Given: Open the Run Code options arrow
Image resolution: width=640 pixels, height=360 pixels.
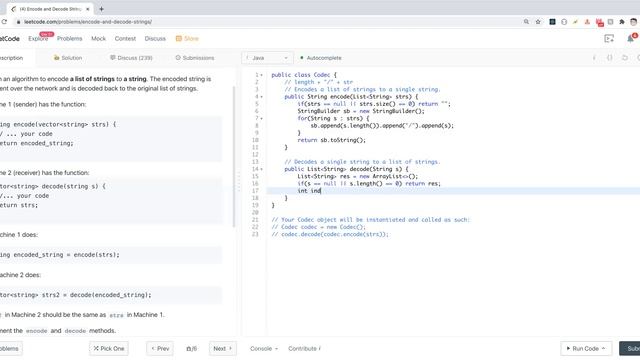Looking at the screenshot, I should tap(604, 349).
